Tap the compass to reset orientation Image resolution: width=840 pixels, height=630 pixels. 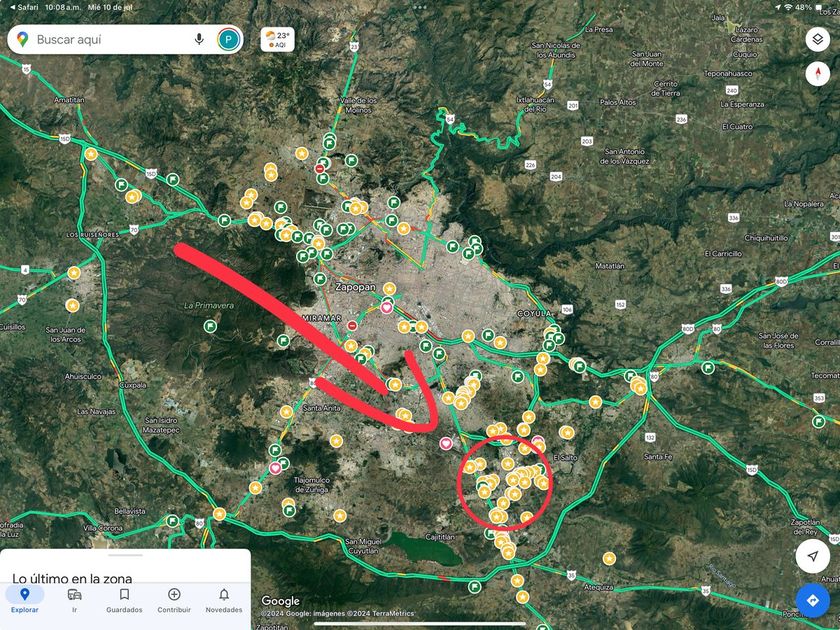(818, 73)
